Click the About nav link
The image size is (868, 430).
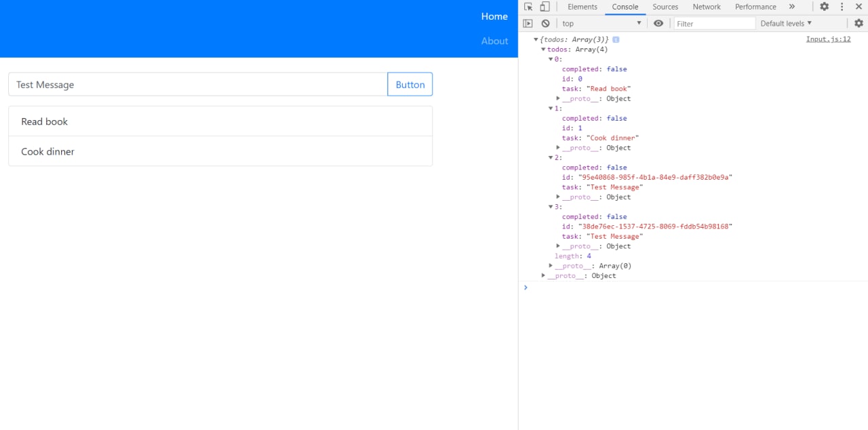(494, 41)
